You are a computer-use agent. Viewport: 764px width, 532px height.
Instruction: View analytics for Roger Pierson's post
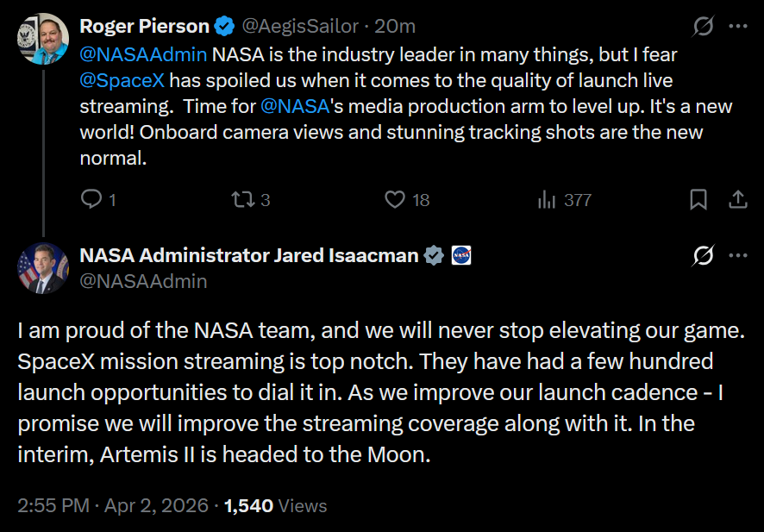tap(547, 200)
